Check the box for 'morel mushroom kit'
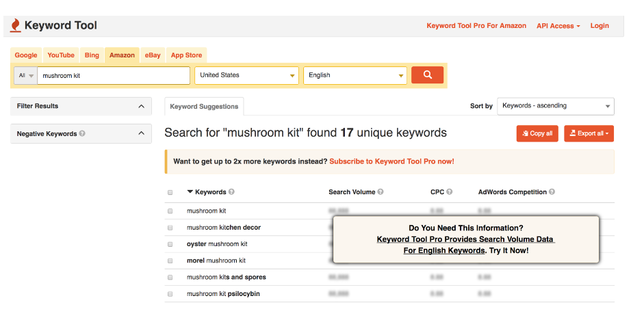The width and height of the screenshot is (644, 309). click(x=170, y=260)
